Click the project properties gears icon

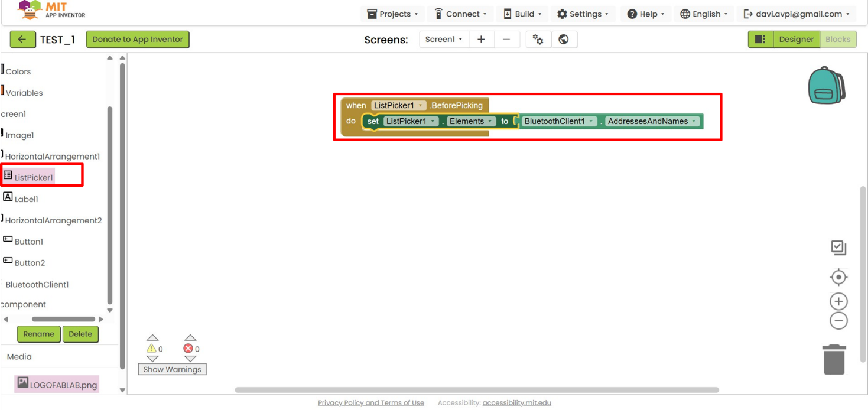click(x=538, y=40)
